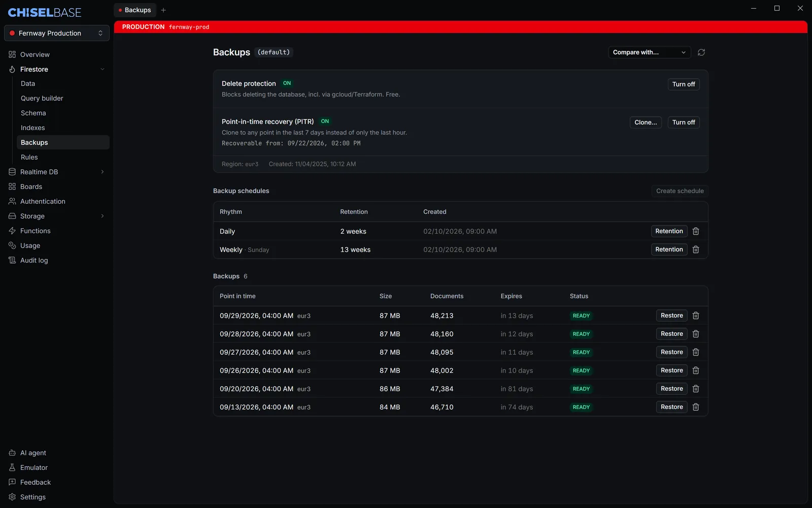812x508 pixels.
Task: Delete the Daily backup schedule
Action: coord(696,231)
